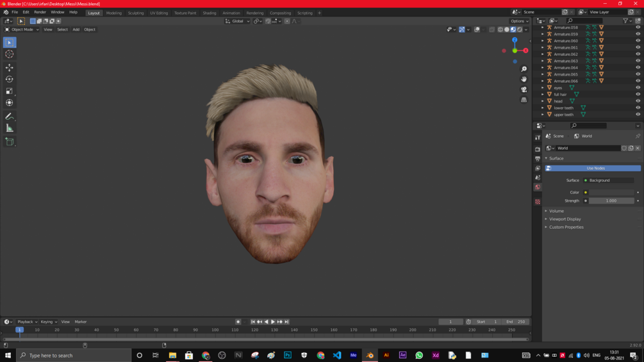Switch to wireframe viewport shading
The height and width of the screenshot is (362, 644).
pyautogui.click(x=500, y=29)
